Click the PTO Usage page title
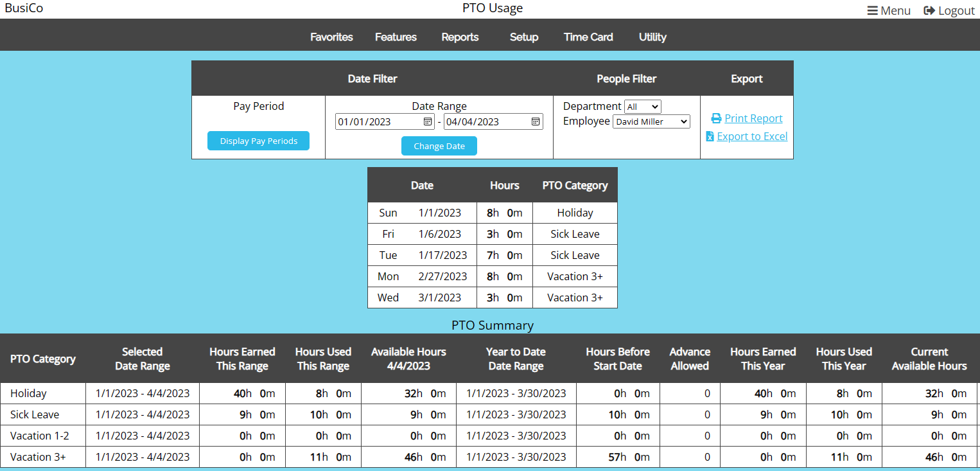 pos(493,8)
